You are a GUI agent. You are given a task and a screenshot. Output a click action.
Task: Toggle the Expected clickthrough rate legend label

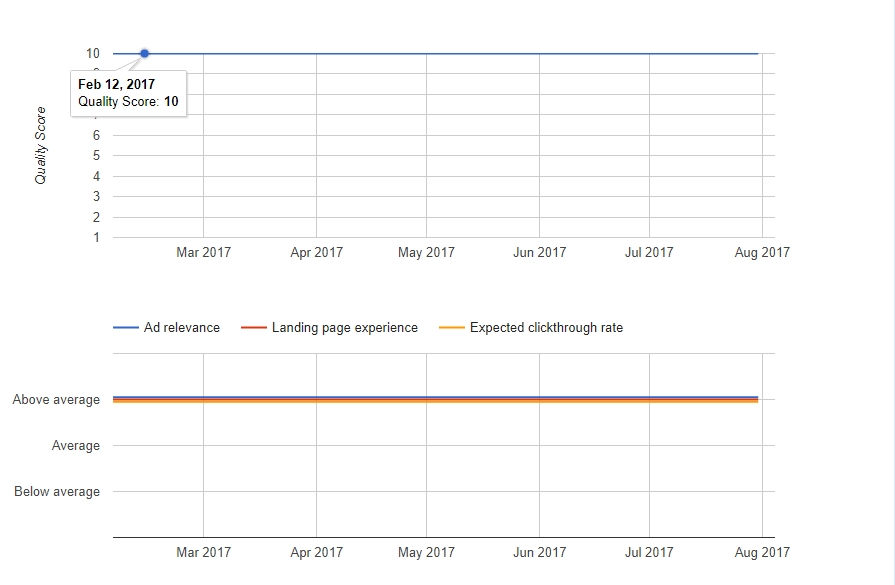(x=546, y=327)
